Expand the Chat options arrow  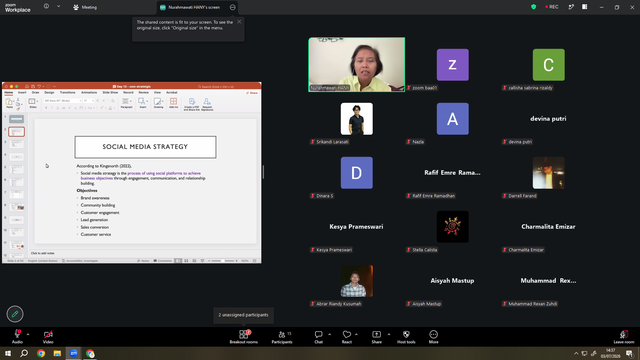[x=329, y=334]
